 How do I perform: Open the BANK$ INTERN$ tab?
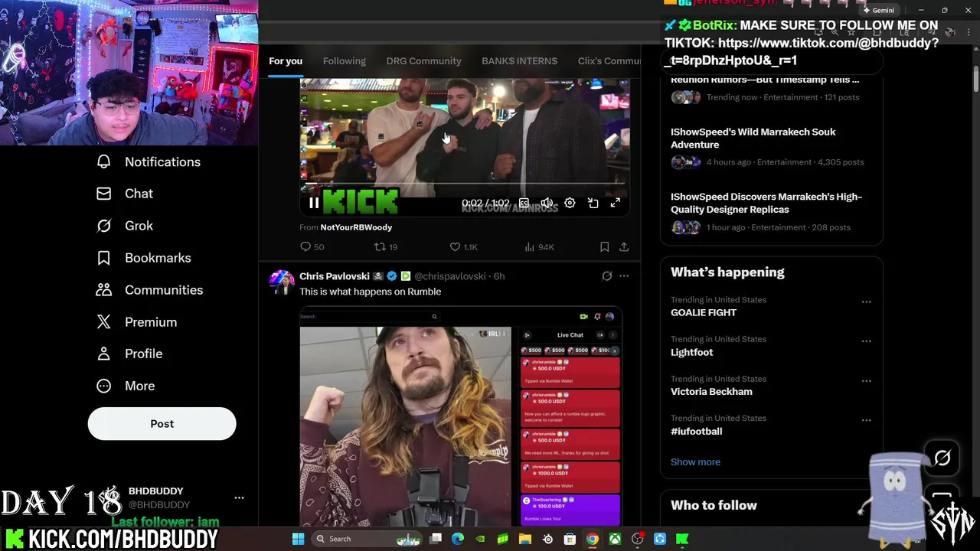pos(519,61)
